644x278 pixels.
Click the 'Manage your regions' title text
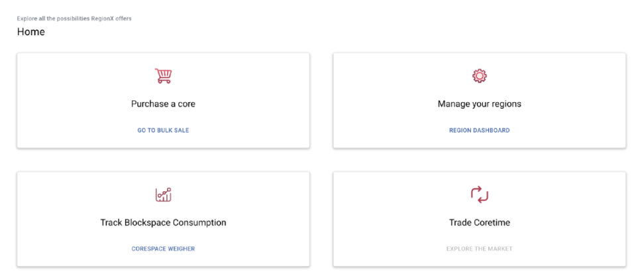[x=479, y=104]
